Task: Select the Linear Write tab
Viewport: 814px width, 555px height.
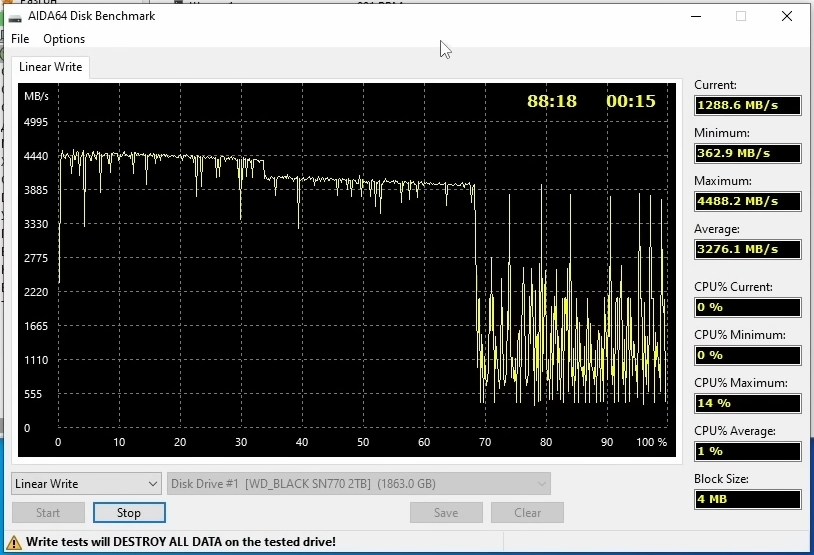Action: click(x=50, y=67)
